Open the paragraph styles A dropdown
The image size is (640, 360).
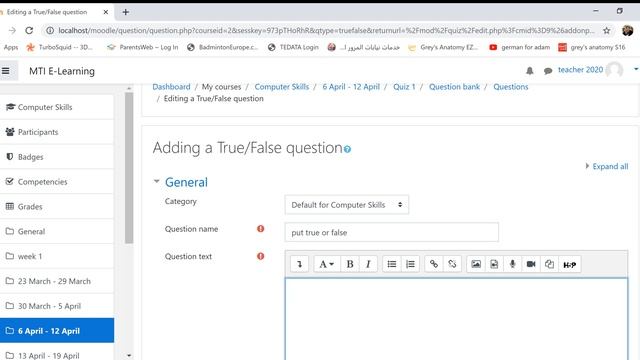(x=326, y=264)
